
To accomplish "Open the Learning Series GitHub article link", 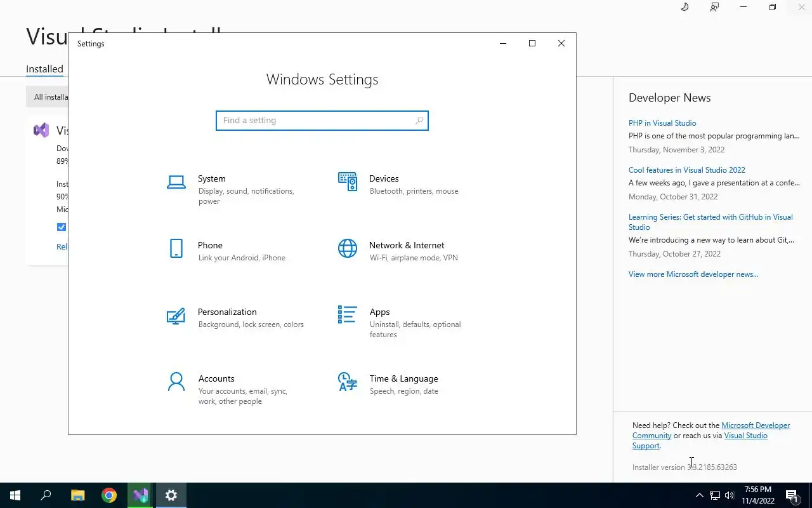I will [x=710, y=222].
